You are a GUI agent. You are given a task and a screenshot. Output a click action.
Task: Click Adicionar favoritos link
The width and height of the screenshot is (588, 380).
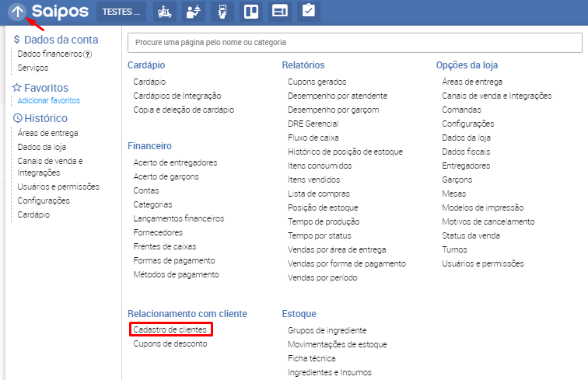(x=48, y=101)
